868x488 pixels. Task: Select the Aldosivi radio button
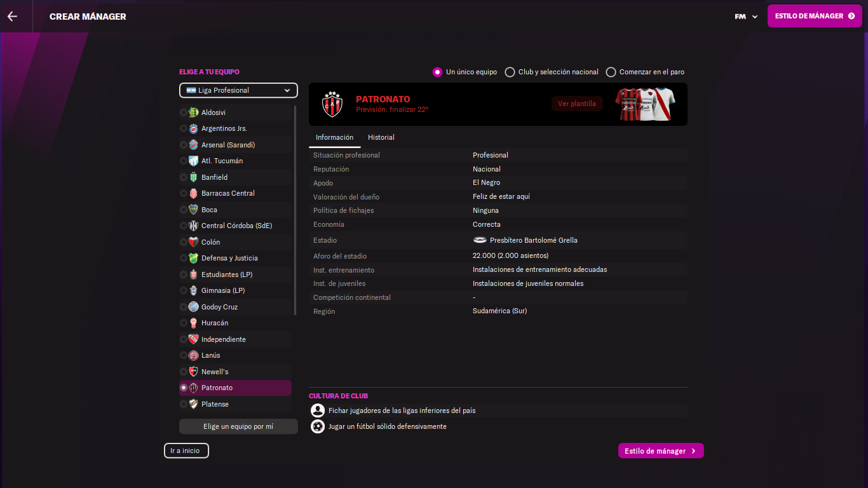(184, 112)
